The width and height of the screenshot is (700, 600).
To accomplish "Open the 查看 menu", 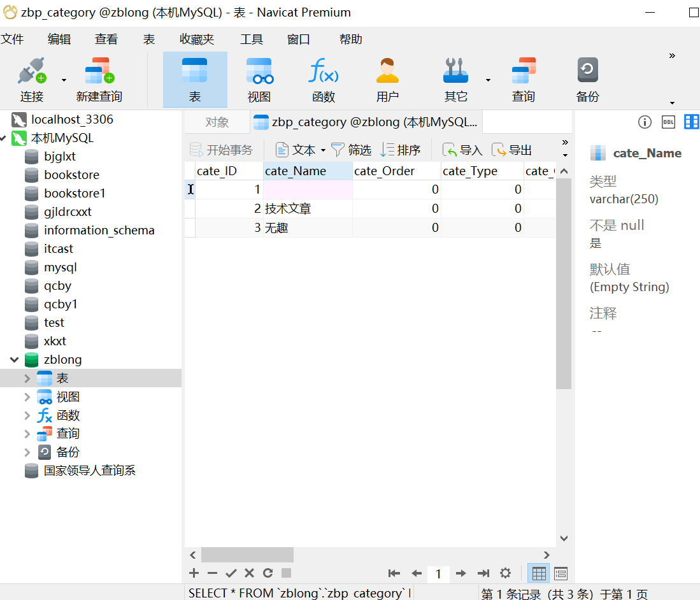I will [x=106, y=39].
